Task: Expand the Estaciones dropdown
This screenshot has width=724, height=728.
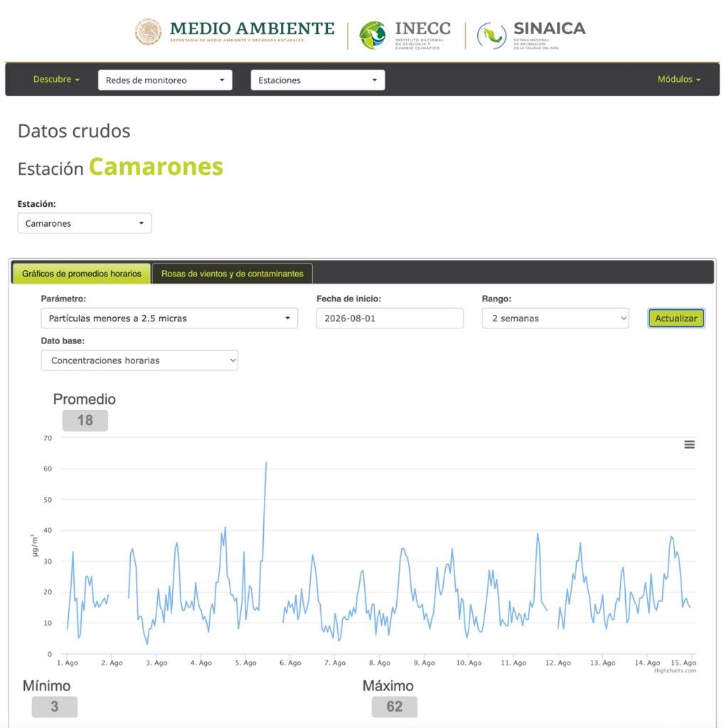Action: (x=318, y=80)
